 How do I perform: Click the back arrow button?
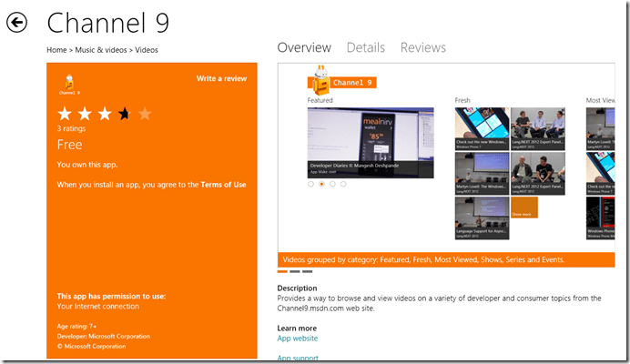coord(17,24)
